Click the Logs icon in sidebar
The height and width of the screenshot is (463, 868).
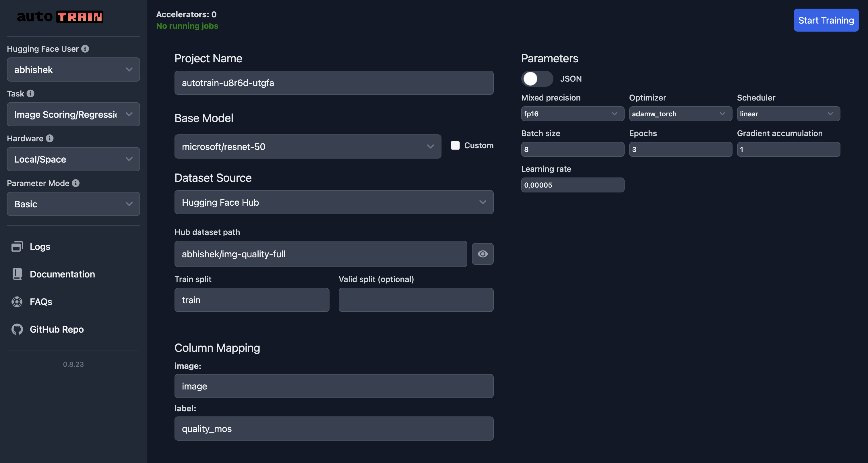click(17, 246)
